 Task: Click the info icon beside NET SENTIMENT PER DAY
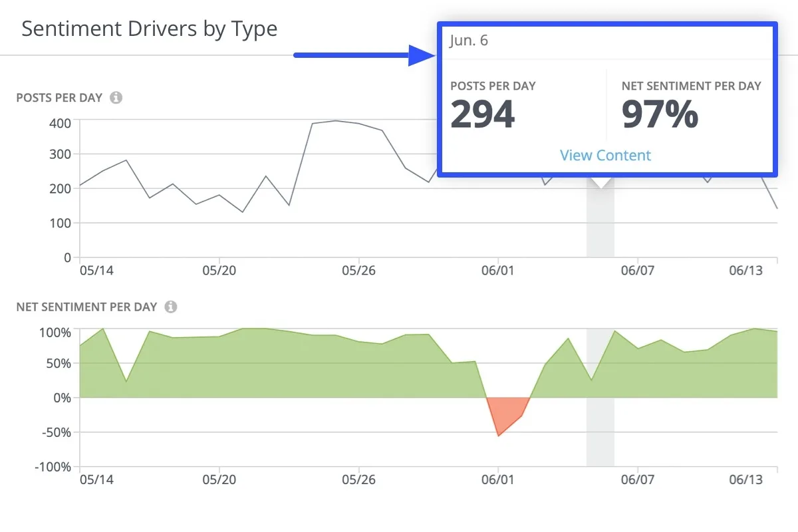[170, 307]
